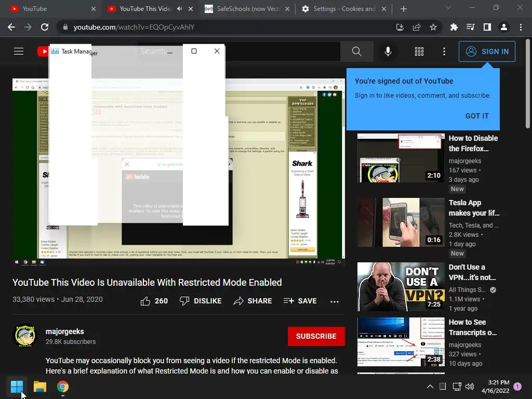Viewport: 532px width, 399px height.
Task: Click the install app icon in address bar
Action: tap(400, 27)
